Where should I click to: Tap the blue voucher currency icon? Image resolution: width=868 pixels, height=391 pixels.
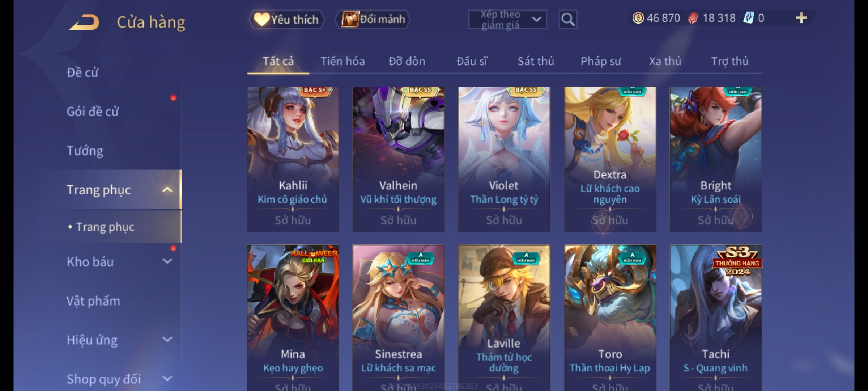[748, 18]
